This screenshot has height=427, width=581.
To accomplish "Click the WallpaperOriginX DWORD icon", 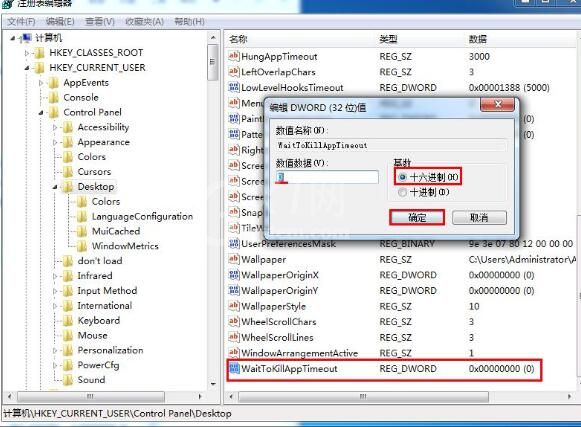I will [x=234, y=275].
